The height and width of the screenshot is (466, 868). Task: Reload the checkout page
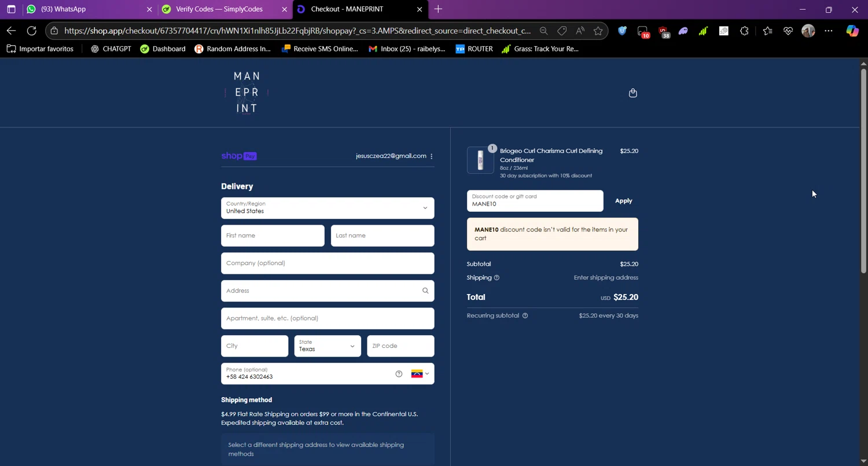(x=32, y=31)
